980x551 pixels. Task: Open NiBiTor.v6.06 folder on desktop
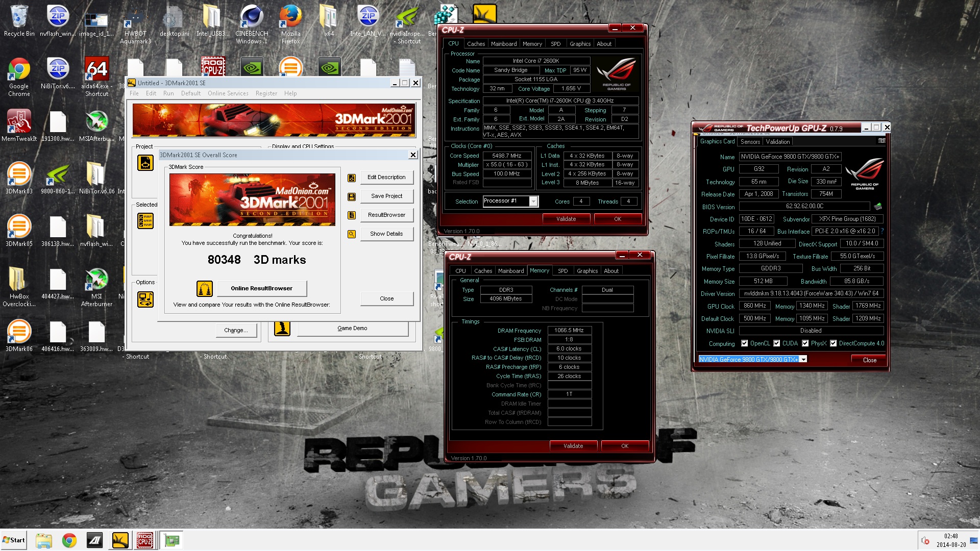96,178
